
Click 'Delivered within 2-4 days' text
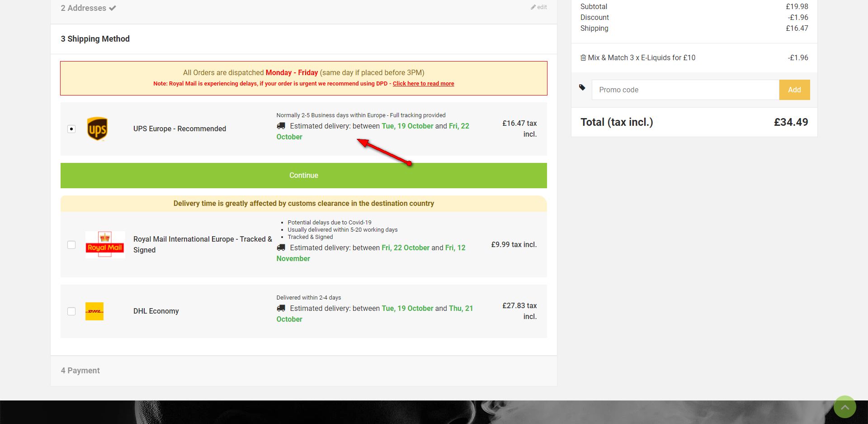[x=309, y=298]
